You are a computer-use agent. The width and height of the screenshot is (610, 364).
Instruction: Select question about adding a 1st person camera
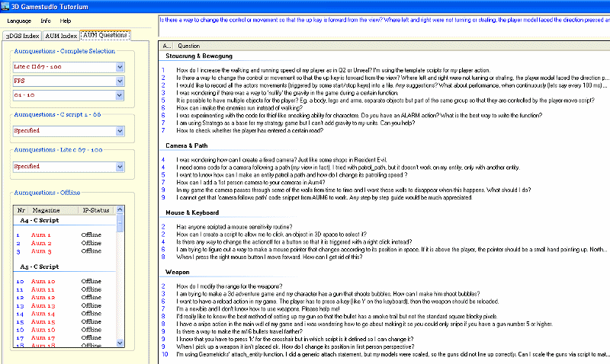pyautogui.click(x=251, y=183)
